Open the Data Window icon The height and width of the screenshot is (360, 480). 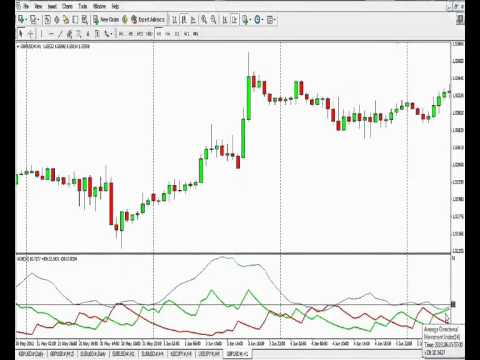[57, 20]
